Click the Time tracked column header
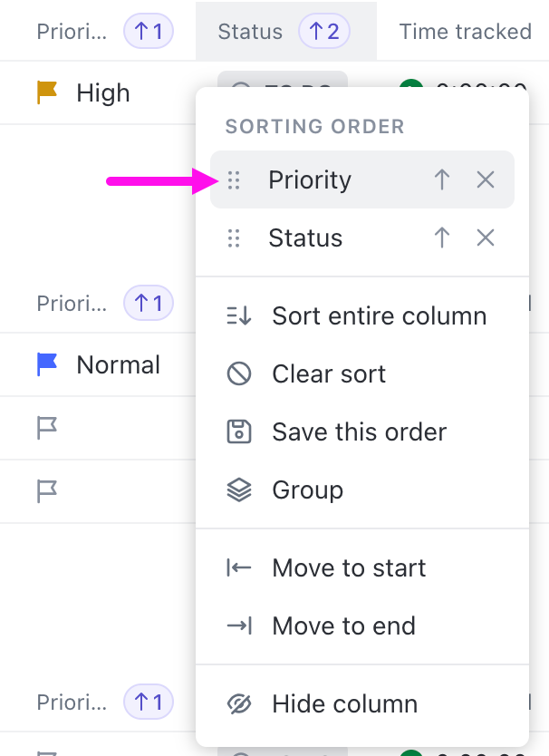The height and width of the screenshot is (756, 549). tap(465, 32)
